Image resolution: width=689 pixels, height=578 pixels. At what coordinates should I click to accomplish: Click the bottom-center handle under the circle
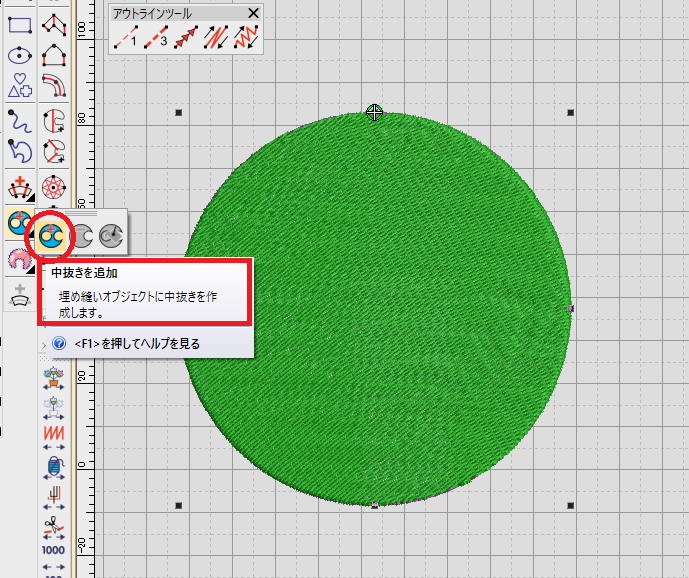374,506
